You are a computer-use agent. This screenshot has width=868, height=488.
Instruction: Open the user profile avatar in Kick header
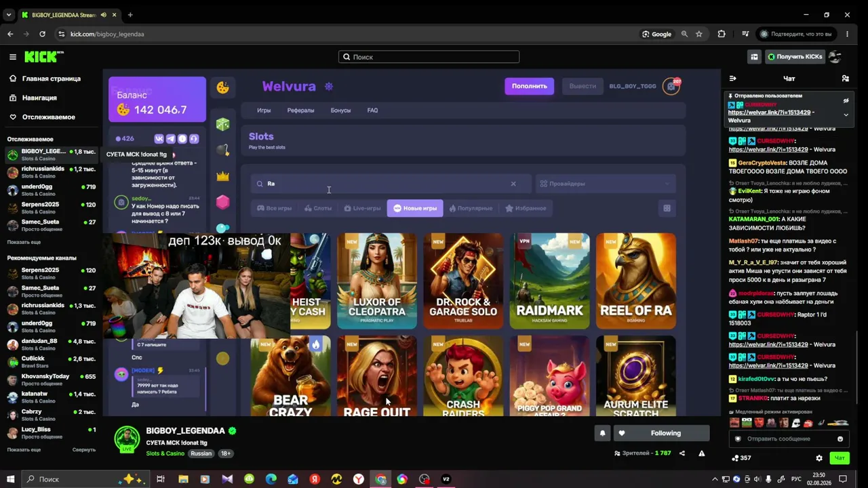835,57
